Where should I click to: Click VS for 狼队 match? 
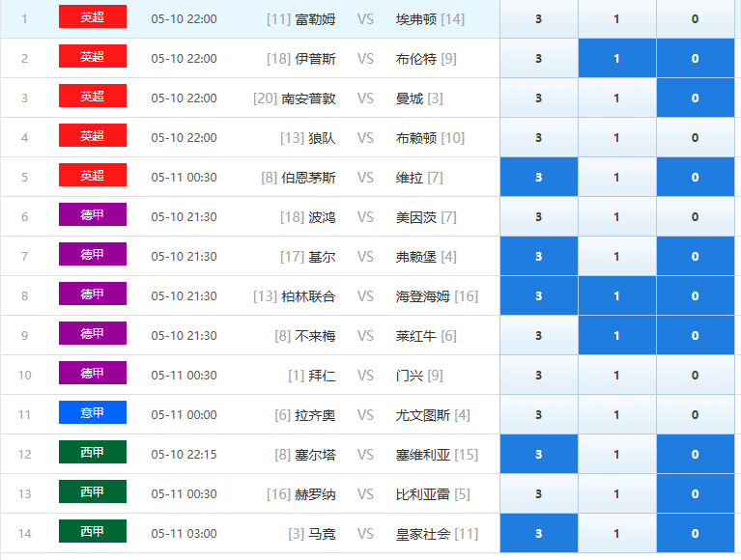pyautogui.click(x=365, y=138)
